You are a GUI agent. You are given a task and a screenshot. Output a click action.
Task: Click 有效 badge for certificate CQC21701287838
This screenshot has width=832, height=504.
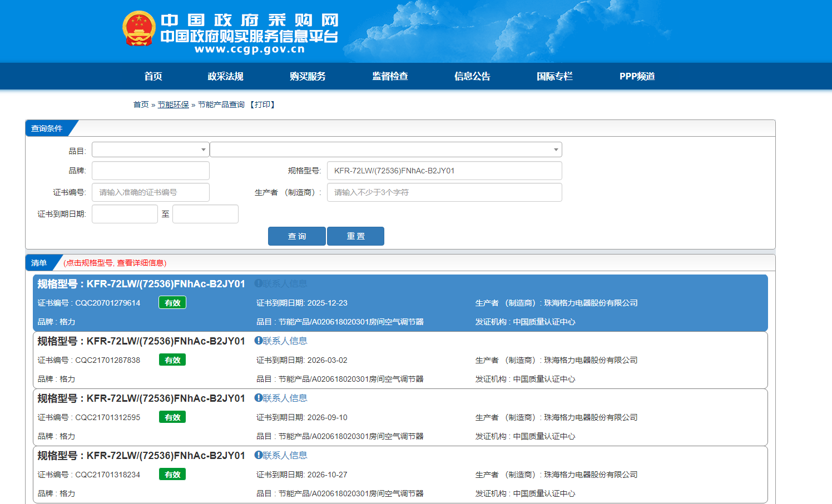pos(172,360)
